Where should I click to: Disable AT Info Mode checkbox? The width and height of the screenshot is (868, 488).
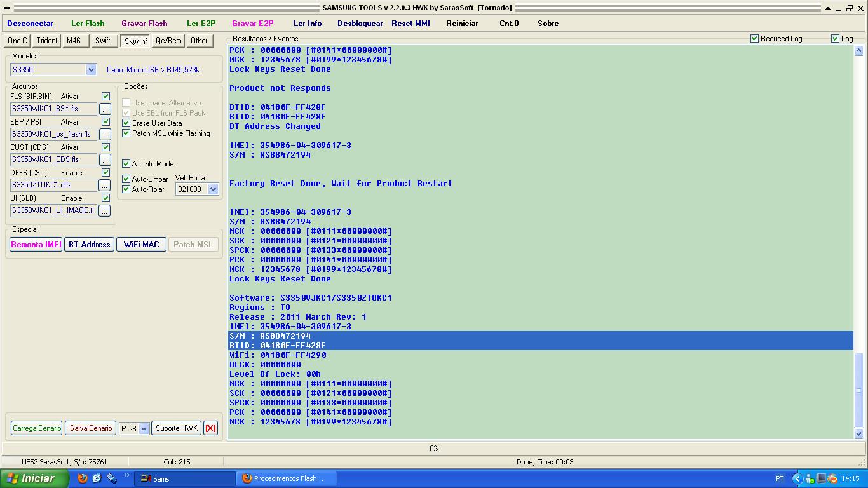click(x=126, y=164)
